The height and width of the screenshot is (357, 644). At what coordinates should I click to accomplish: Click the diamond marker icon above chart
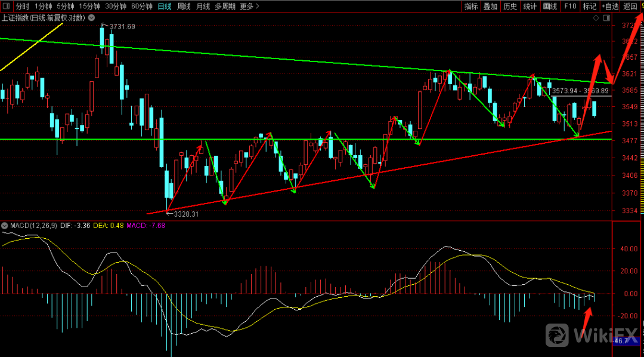coord(595,19)
